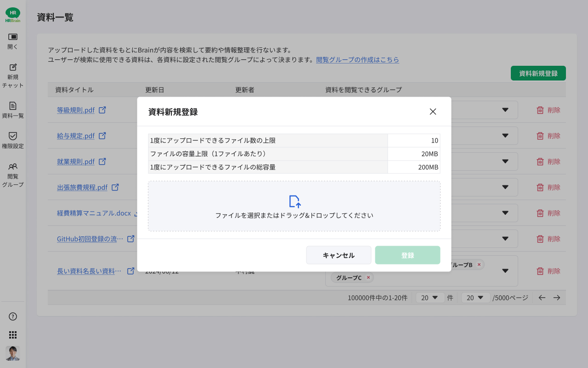Expand group dropdown for 等級規則.pdf row
Image resolution: width=588 pixels, height=368 pixels.
505,110
